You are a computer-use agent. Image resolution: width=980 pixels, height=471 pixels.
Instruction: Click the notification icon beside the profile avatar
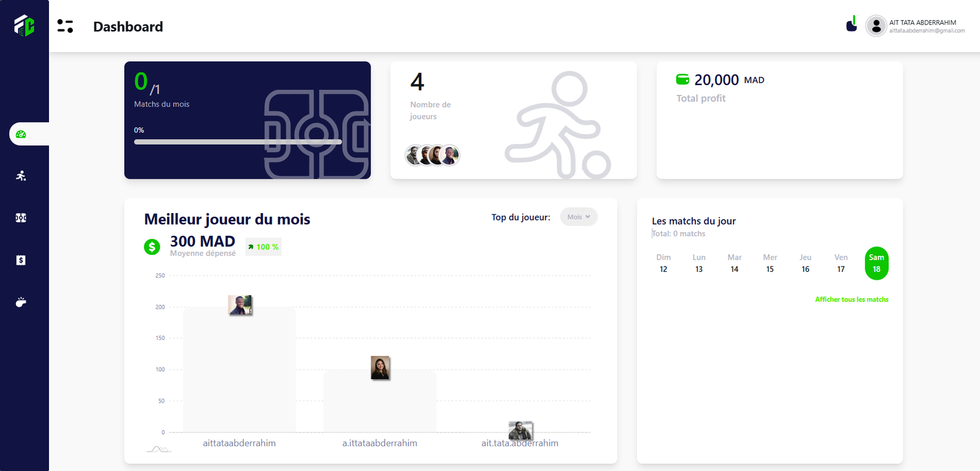[851, 24]
